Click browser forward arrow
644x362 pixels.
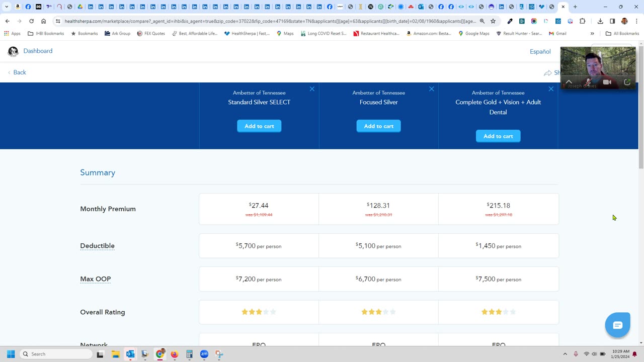(x=19, y=21)
